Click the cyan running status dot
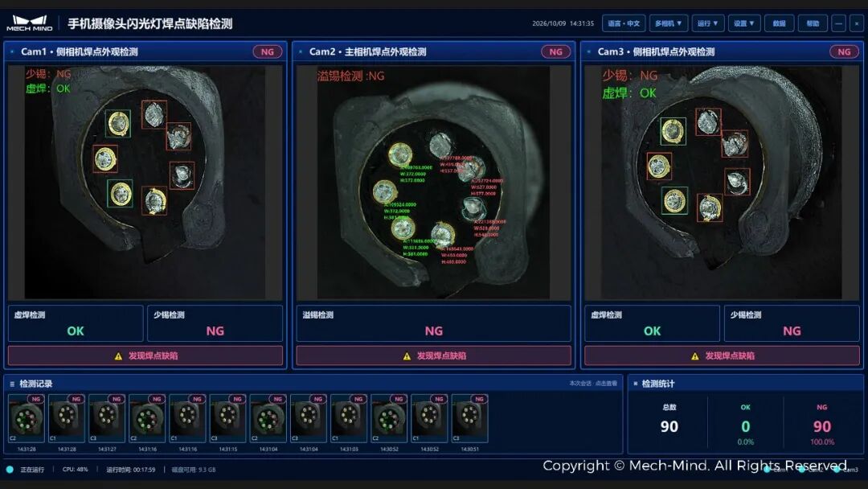 10,470
